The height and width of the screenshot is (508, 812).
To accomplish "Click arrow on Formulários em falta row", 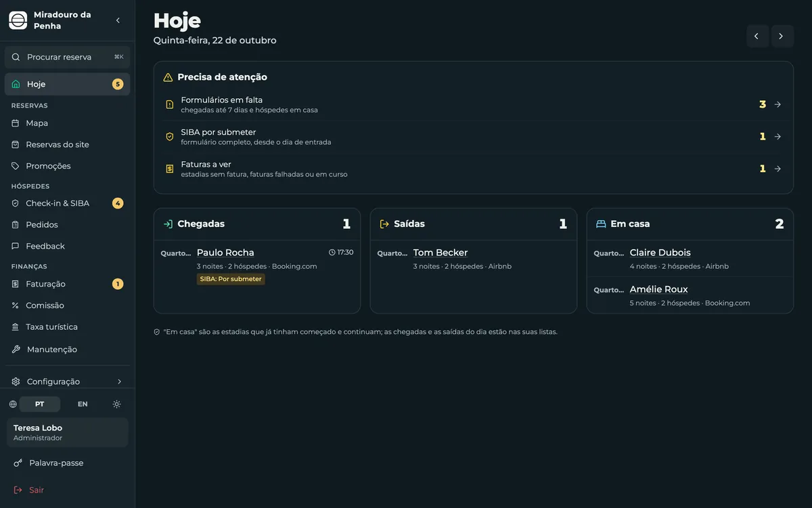I will click(x=777, y=104).
